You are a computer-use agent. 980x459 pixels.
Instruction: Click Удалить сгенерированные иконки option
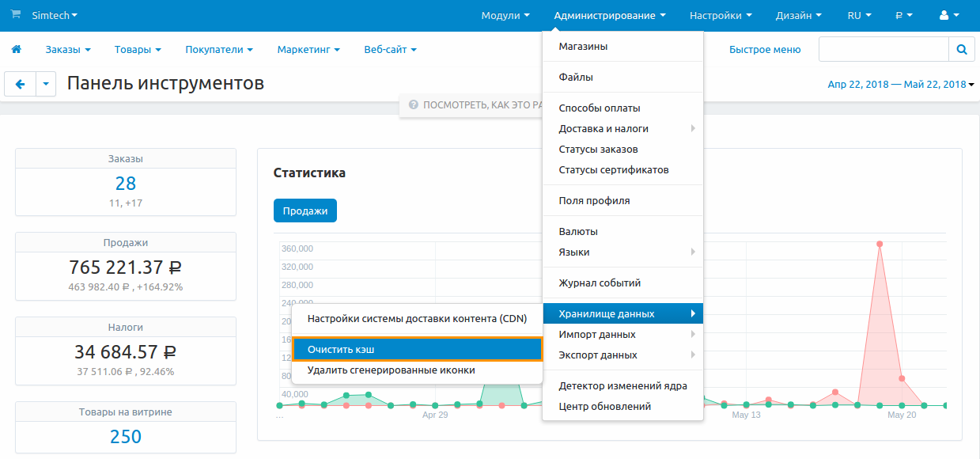point(391,370)
